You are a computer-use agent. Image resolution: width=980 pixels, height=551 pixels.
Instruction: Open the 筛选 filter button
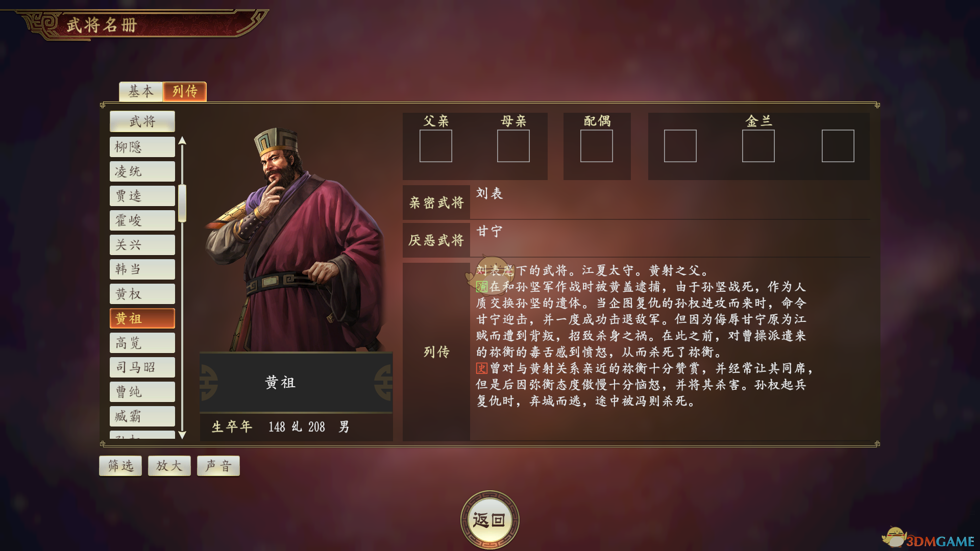pos(120,466)
